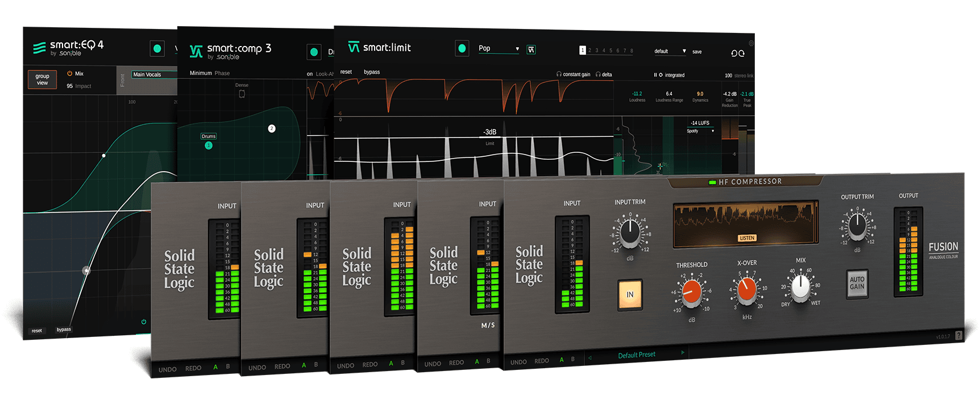Start learning with smart:limit's green learn button
This screenshot has width=980, height=404.
(x=462, y=49)
